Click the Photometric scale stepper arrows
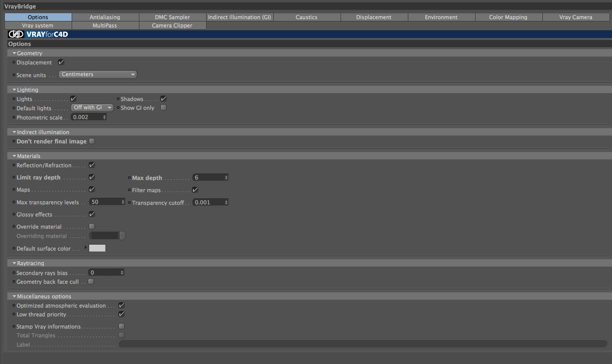Image resolution: width=612 pixels, height=364 pixels. (x=104, y=117)
